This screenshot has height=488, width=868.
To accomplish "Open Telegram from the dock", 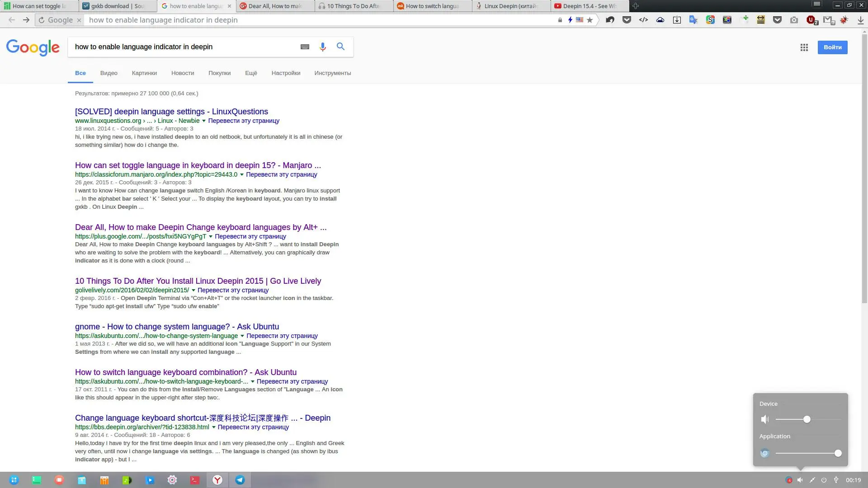I will pyautogui.click(x=240, y=480).
